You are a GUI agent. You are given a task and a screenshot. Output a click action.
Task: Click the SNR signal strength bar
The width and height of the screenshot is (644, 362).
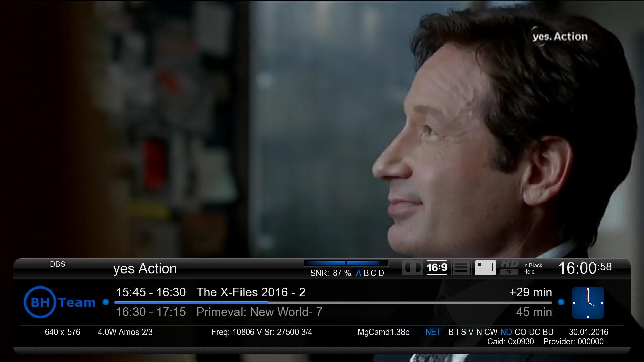click(x=346, y=263)
